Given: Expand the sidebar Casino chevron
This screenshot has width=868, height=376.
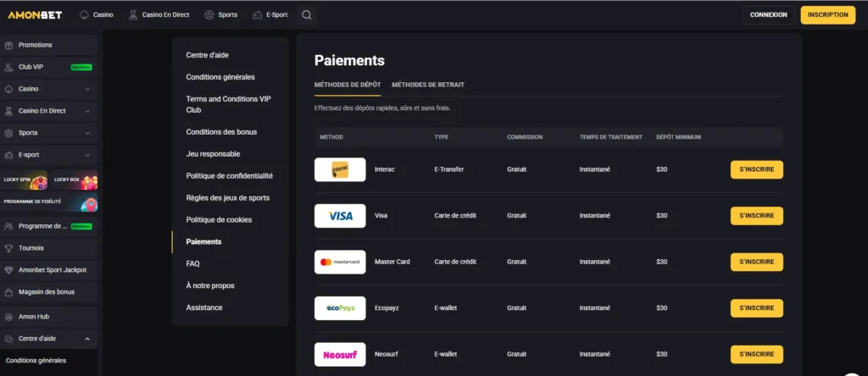Looking at the screenshot, I should pos(87,89).
